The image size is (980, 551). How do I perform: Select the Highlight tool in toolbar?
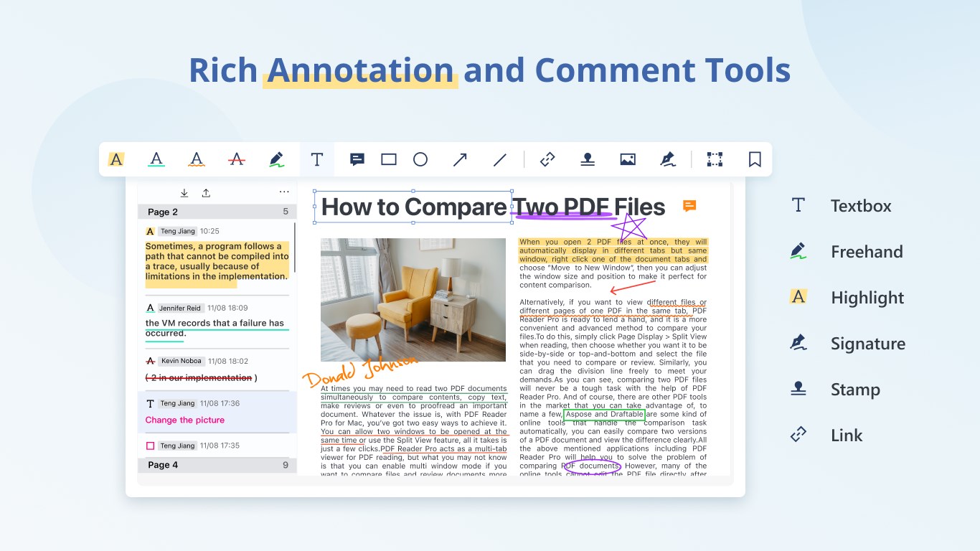116,159
